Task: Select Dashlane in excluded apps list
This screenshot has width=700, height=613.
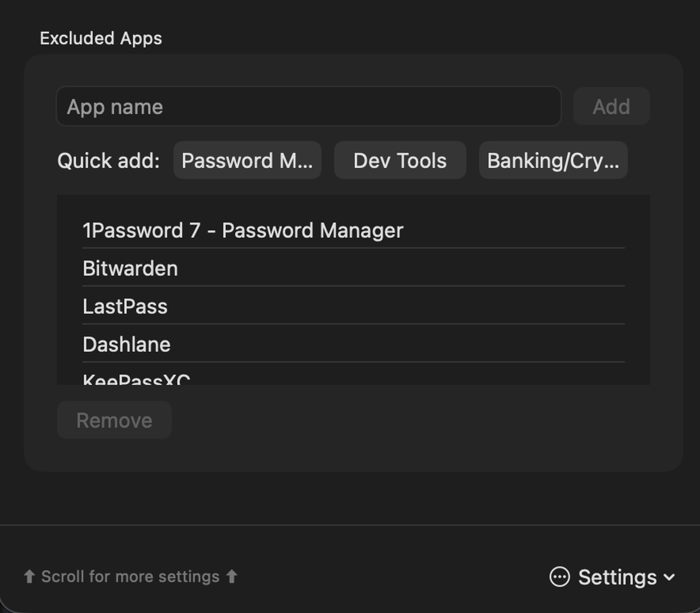Action: click(x=353, y=344)
